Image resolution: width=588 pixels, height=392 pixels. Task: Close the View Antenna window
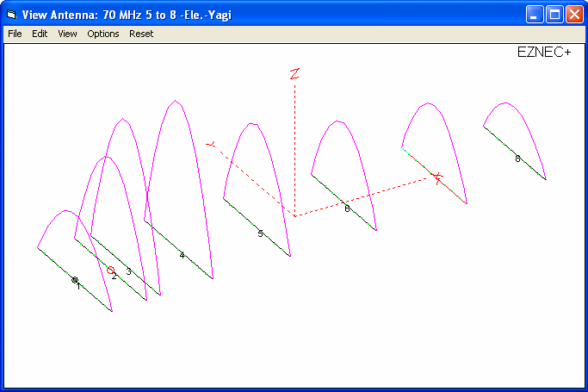pos(574,15)
